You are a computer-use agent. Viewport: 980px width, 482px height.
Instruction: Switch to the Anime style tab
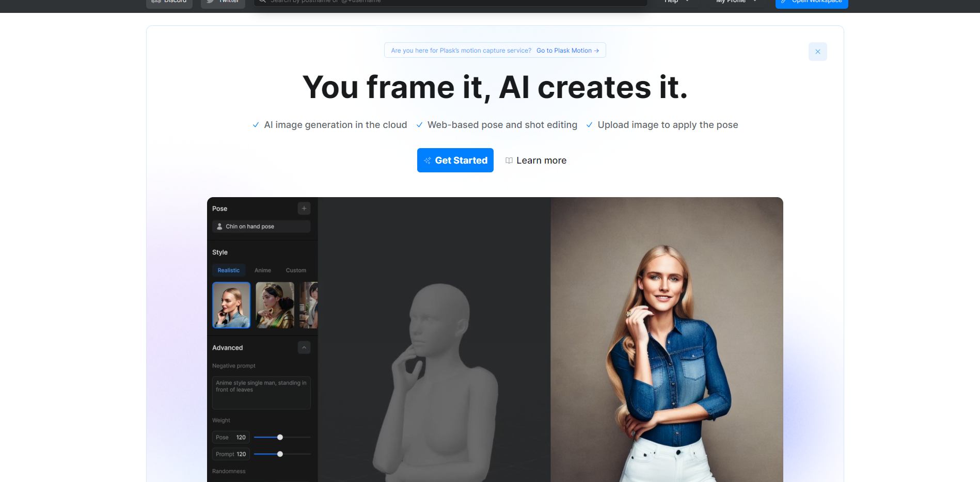coord(262,270)
